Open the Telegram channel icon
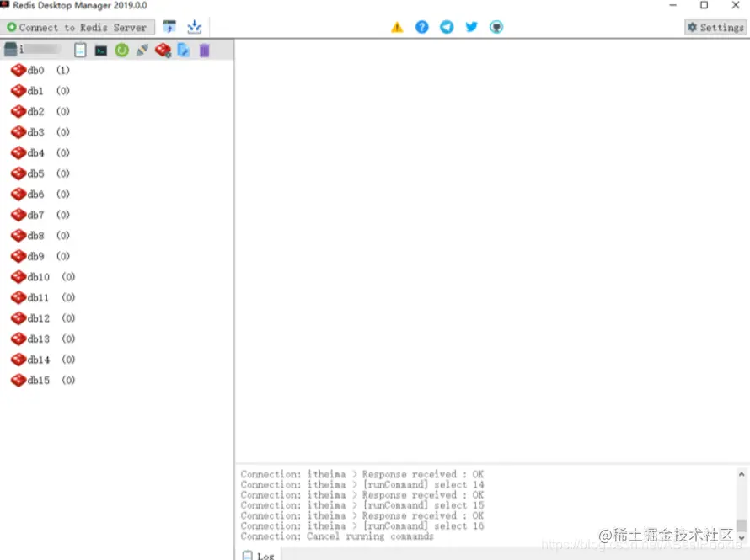The image size is (750, 560). coord(447,27)
